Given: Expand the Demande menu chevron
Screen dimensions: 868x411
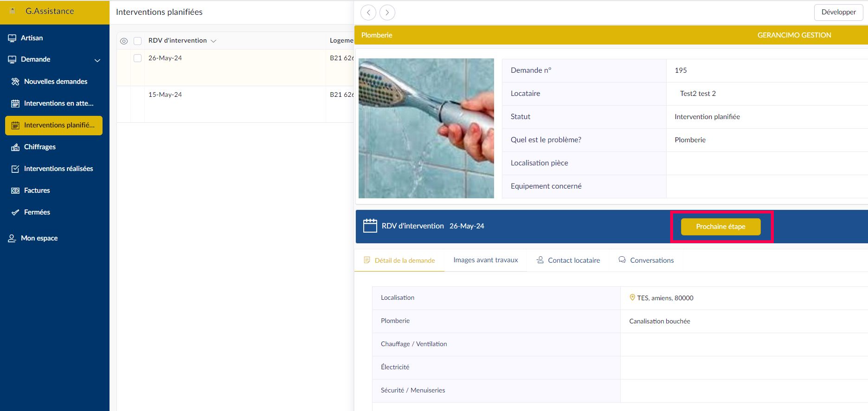Looking at the screenshot, I should (x=97, y=60).
